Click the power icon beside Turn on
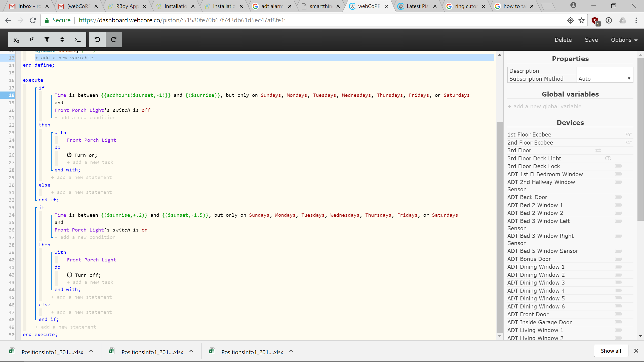644x362 pixels. (69, 155)
